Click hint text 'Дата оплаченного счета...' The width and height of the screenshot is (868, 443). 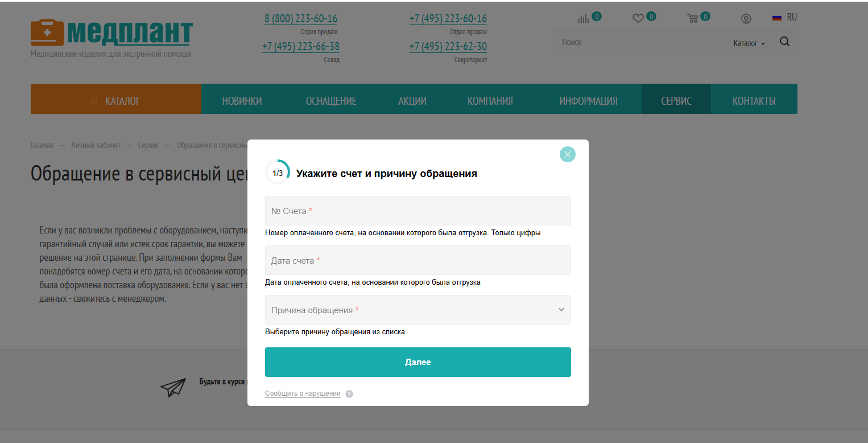click(373, 282)
